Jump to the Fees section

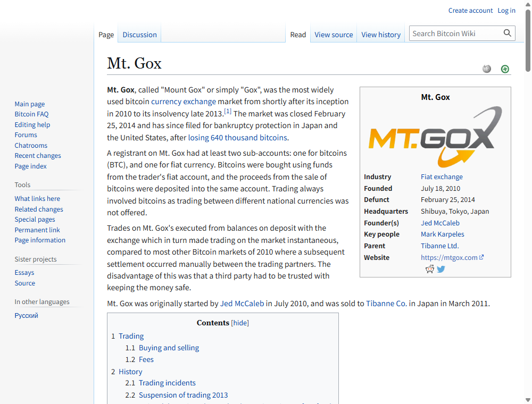146,359
